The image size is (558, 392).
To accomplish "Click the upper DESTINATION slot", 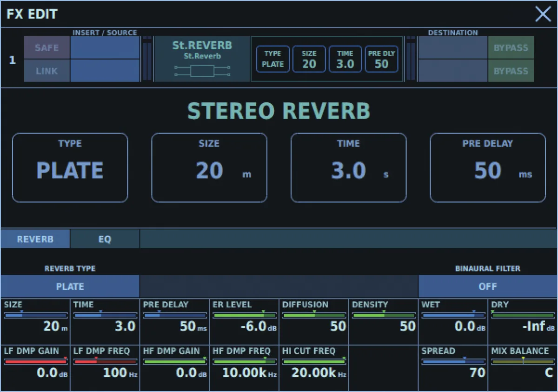I will click(x=453, y=48).
